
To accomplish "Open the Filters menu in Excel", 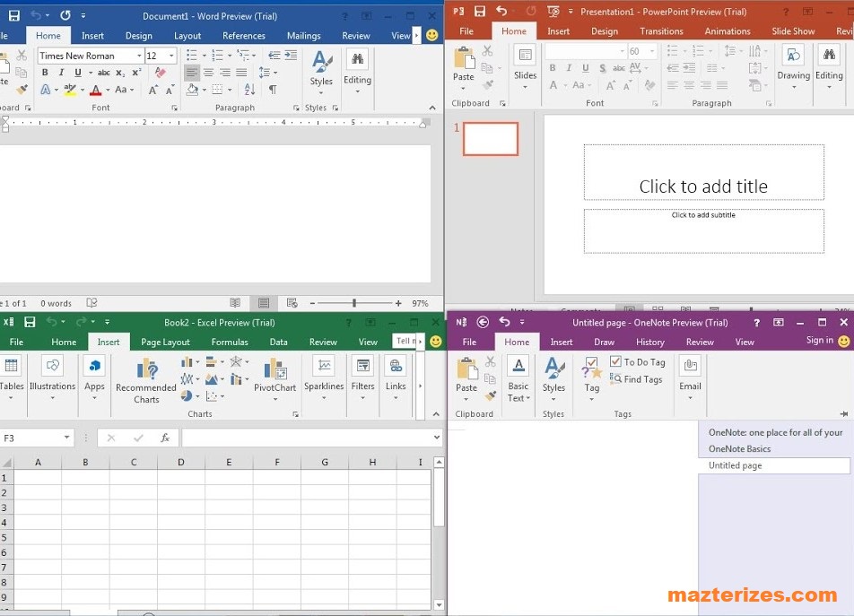I will 362,379.
